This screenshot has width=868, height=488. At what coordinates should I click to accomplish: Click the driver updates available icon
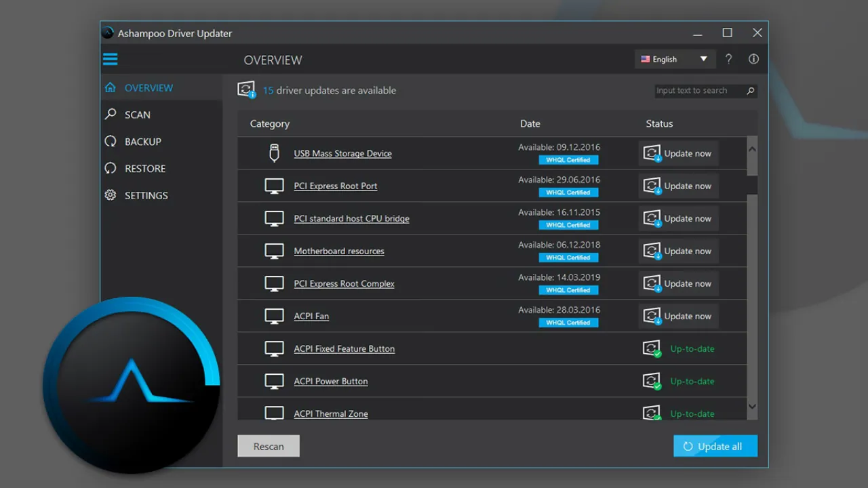click(x=247, y=89)
